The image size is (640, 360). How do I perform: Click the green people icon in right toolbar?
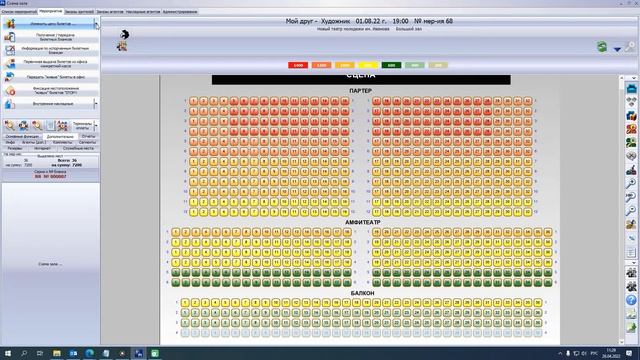[631, 142]
